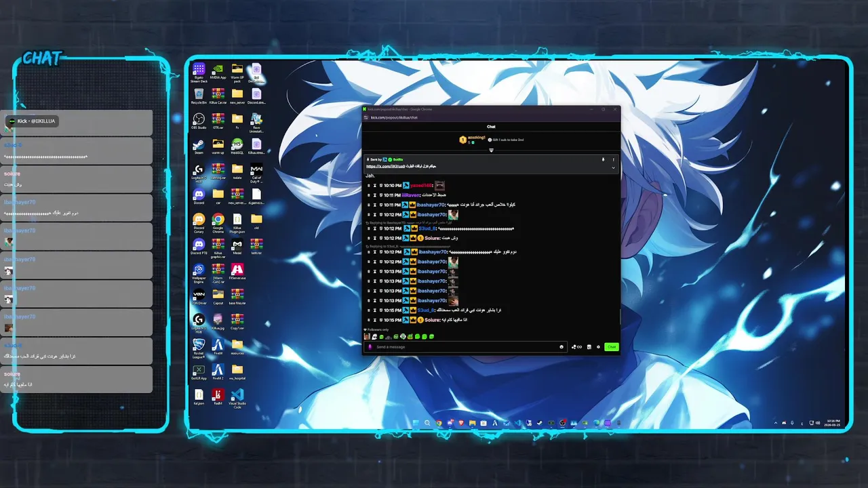Image resolution: width=868 pixels, height=488 pixels.
Task: Open the Discord PTB desktop shortcut
Action: click(199, 247)
